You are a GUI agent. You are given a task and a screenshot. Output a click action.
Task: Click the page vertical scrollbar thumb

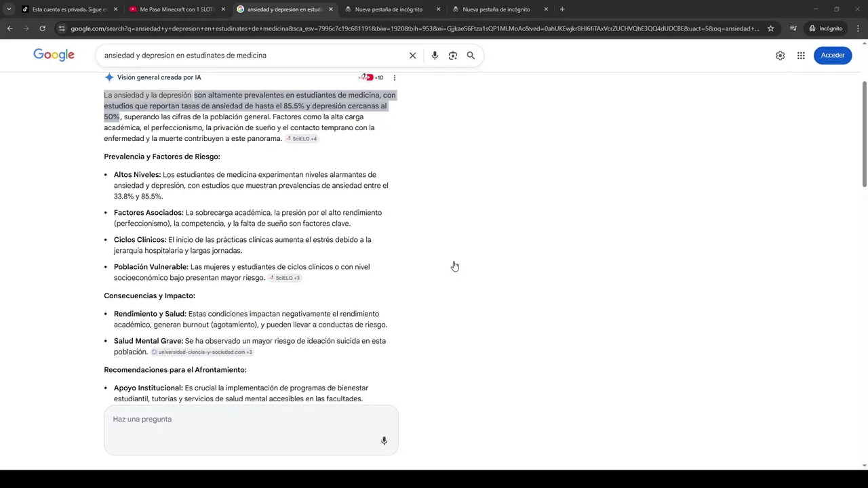(864, 134)
